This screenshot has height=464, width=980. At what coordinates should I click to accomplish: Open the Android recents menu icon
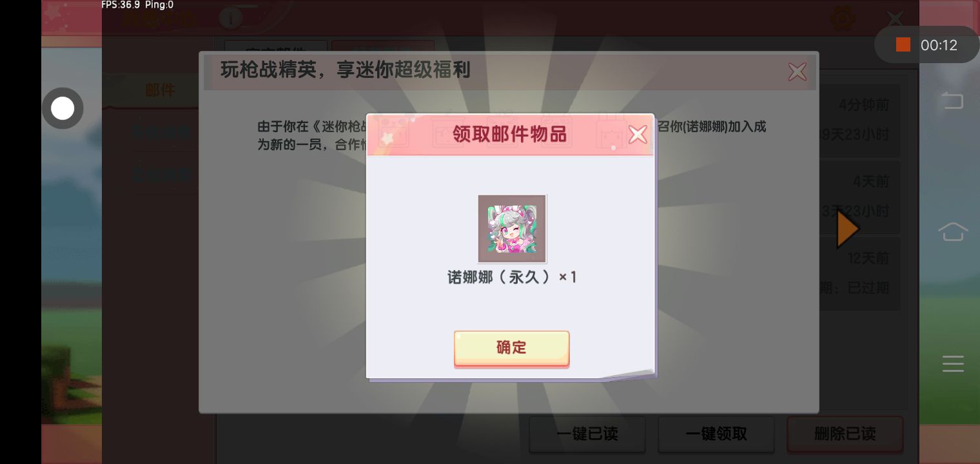point(953,363)
